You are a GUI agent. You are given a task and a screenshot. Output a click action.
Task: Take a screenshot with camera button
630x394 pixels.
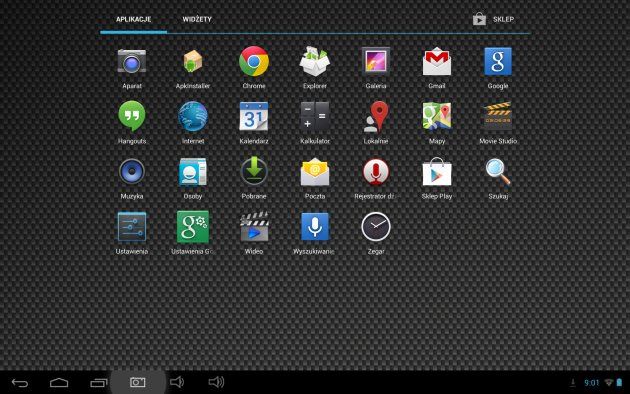tap(137, 382)
